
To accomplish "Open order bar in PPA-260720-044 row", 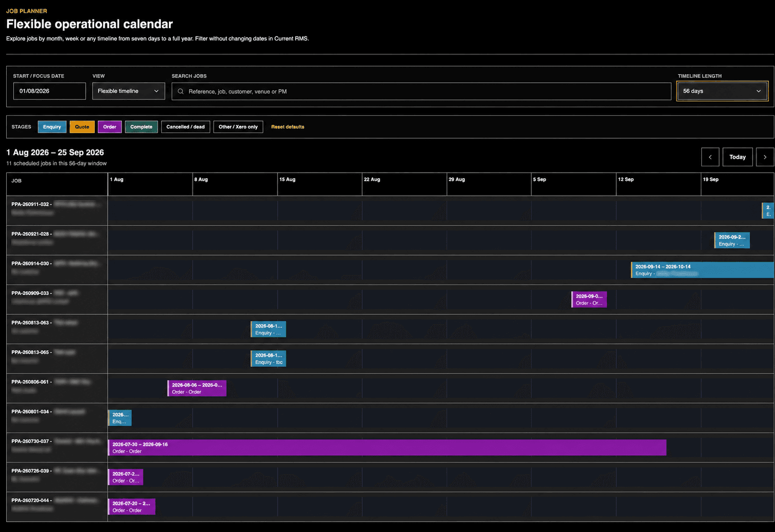I will point(132,507).
